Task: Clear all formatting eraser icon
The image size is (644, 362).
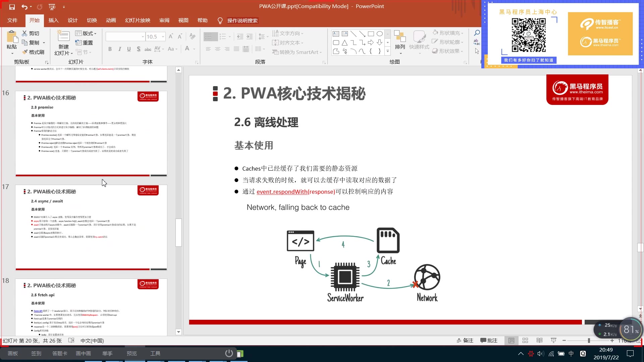Action: point(192,36)
